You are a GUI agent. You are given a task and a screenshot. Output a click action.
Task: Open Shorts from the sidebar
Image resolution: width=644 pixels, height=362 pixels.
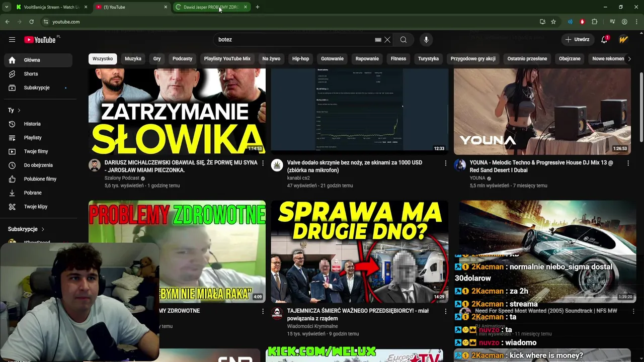(x=37, y=74)
